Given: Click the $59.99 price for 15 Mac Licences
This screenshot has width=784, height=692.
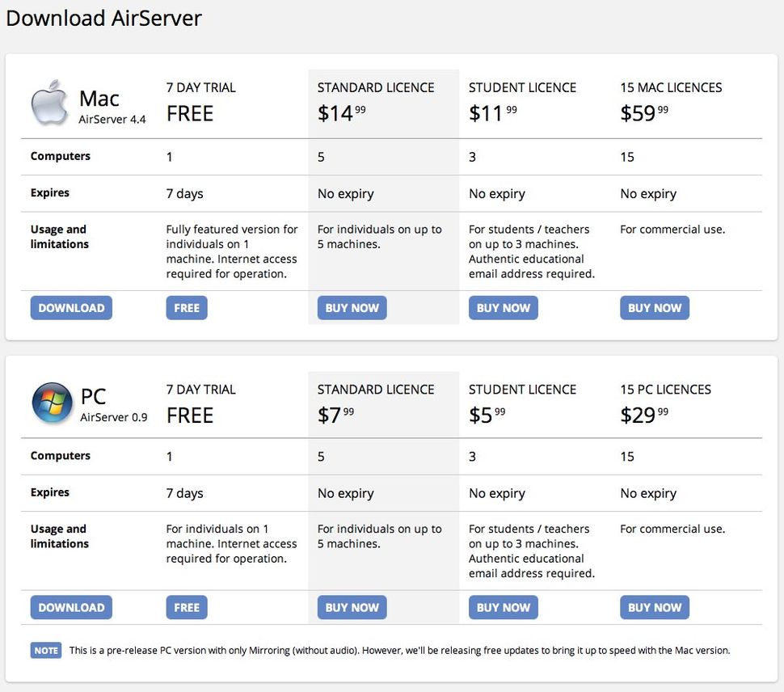Looking at the screenshot, I should coord(643,113).
